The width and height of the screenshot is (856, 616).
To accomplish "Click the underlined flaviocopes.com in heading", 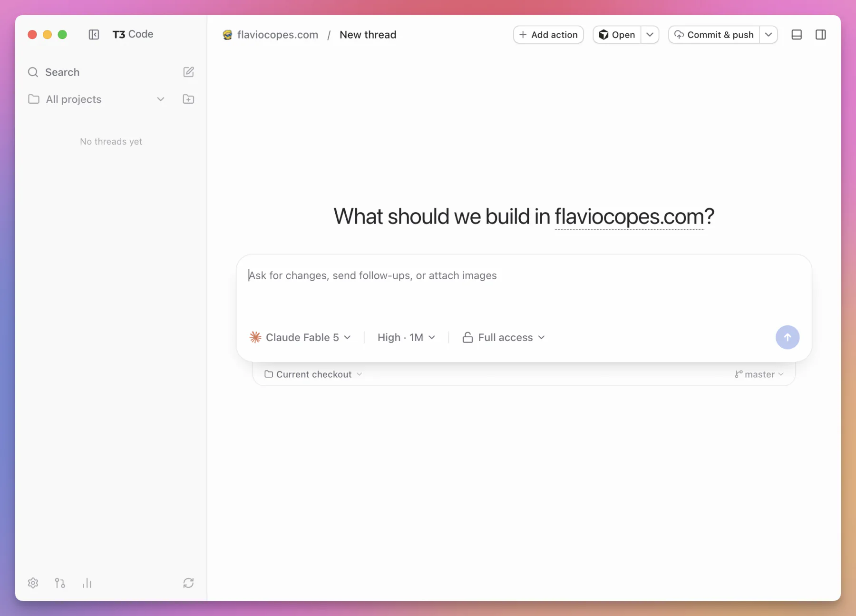I will coord(629,217).
